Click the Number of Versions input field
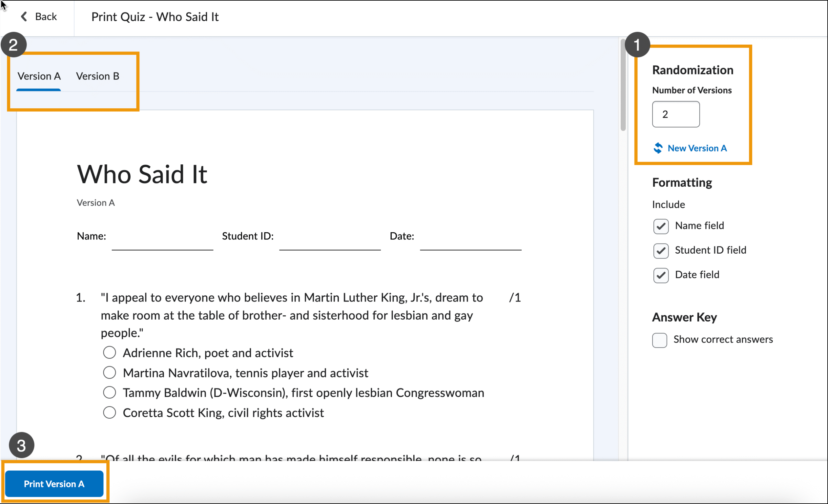The image size is (828, 504). (x=675, y=114)
